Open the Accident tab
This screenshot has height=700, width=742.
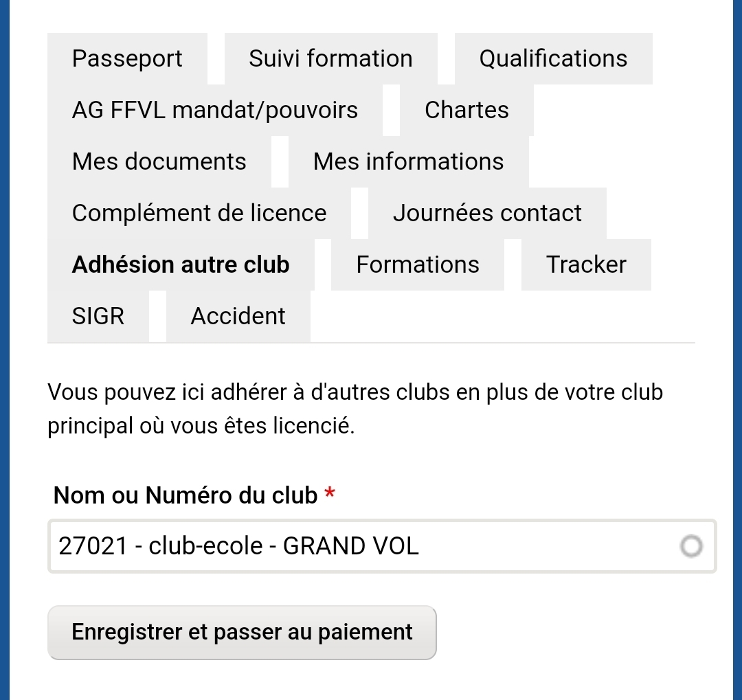[x=238, y=316]
